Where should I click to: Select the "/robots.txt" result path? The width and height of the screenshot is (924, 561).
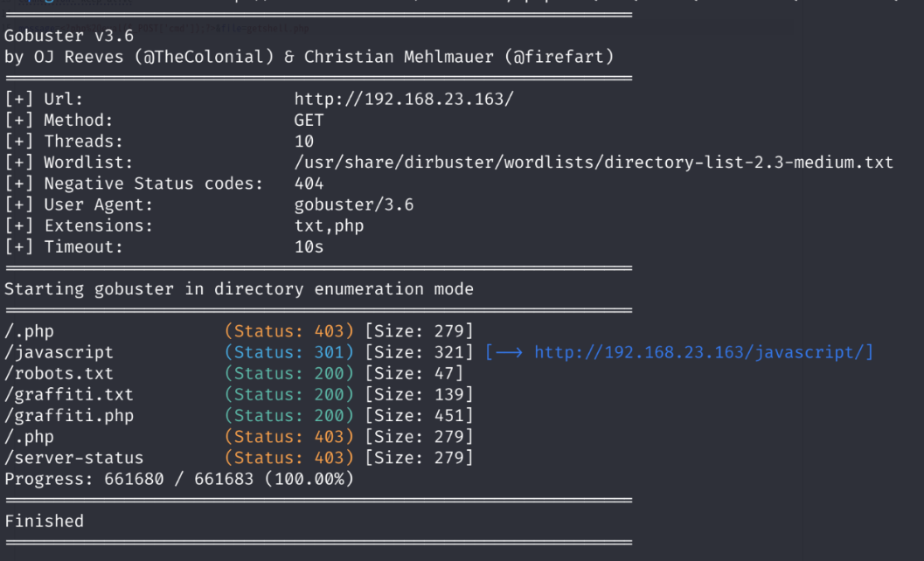point(59,374)
